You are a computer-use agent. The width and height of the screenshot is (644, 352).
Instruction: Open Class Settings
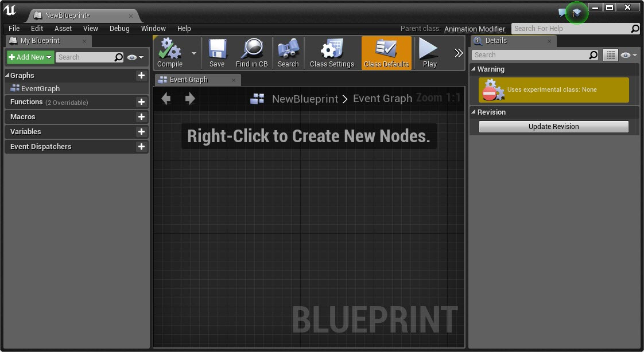331,53
